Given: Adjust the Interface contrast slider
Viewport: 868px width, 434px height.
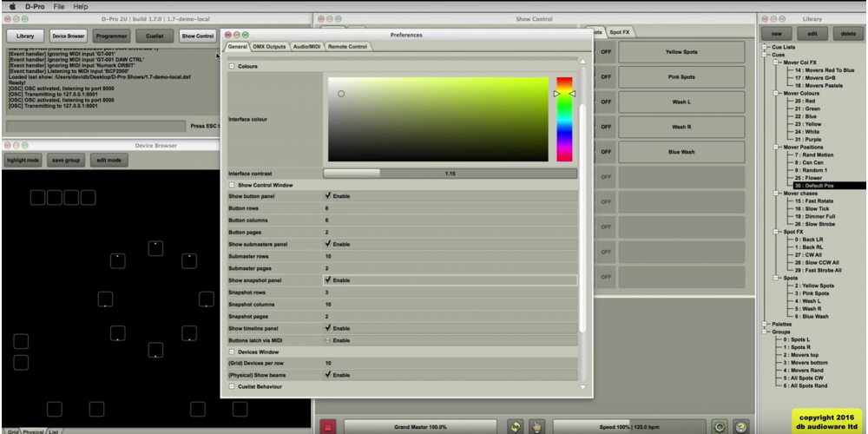Looking at the screenshot, I should tap(450, 174).
